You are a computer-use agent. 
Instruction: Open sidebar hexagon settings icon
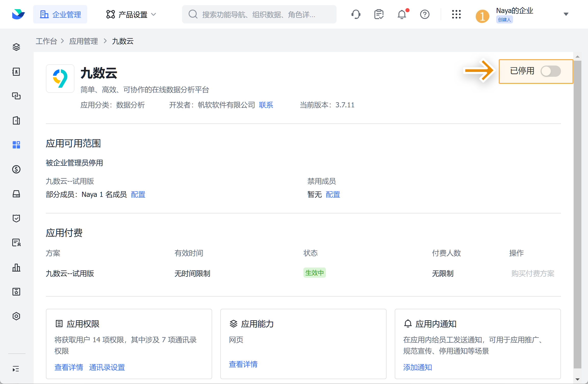(16, 316)
